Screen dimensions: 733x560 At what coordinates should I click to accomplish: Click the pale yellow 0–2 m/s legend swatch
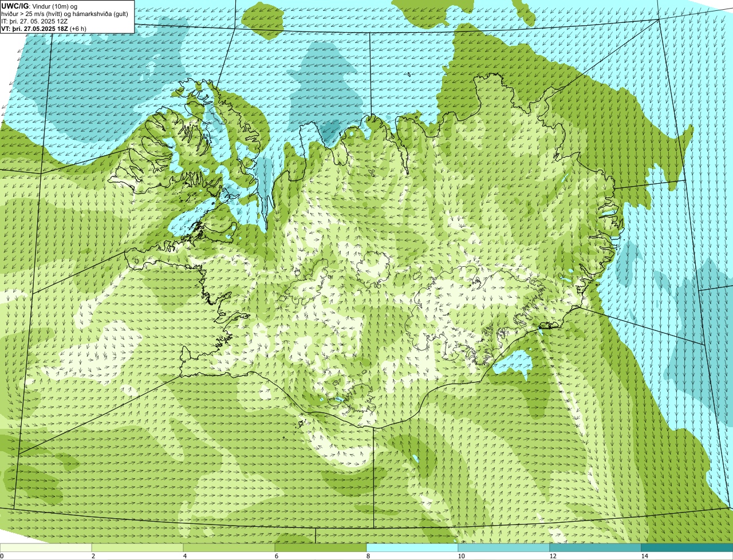click(46, 547)
